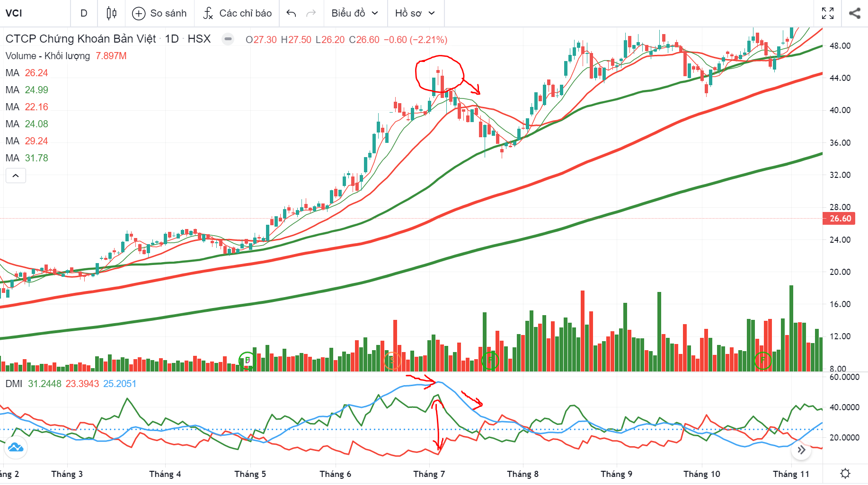Click the 48.00 price axis label
This screenshot has height=485, width=868.
point(840,46)
